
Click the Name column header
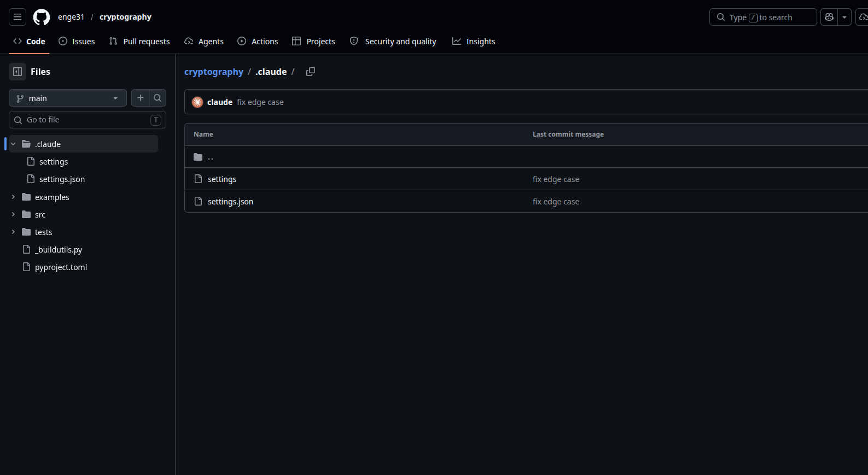point(203,134)
